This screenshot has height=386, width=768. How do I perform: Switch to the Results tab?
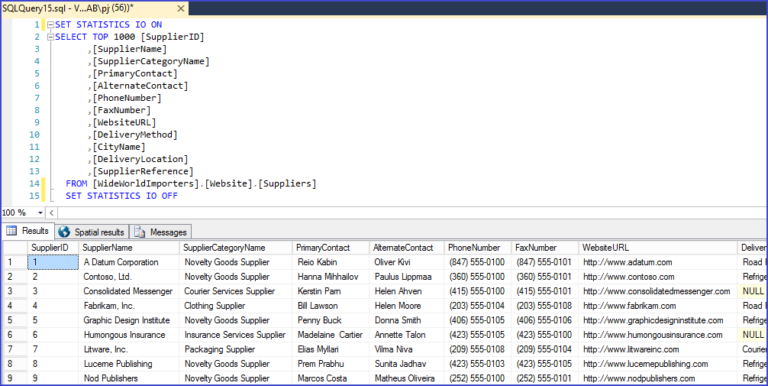27,231
